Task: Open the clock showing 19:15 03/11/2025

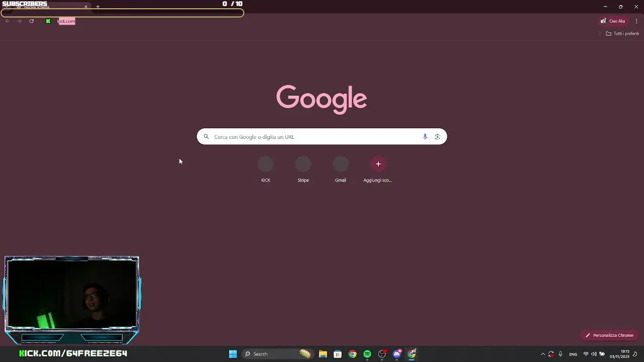Action: point(619,354)
